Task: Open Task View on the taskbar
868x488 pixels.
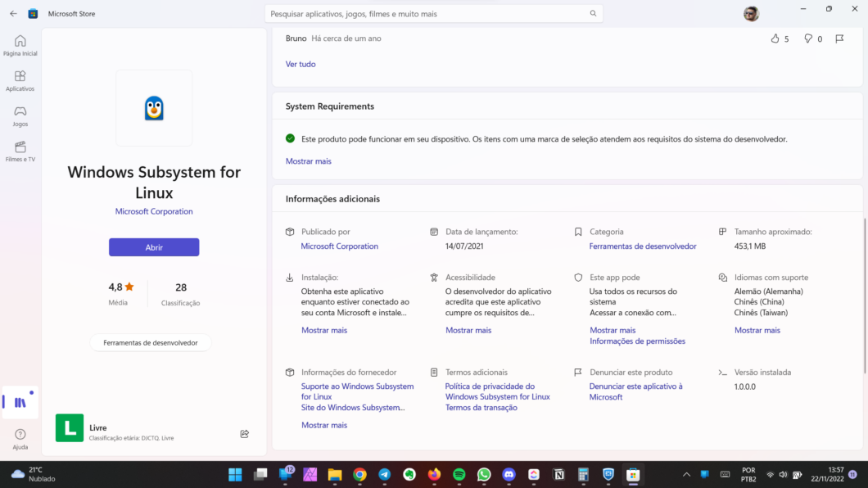Action: pyautogui.click(x=260, y=475)
